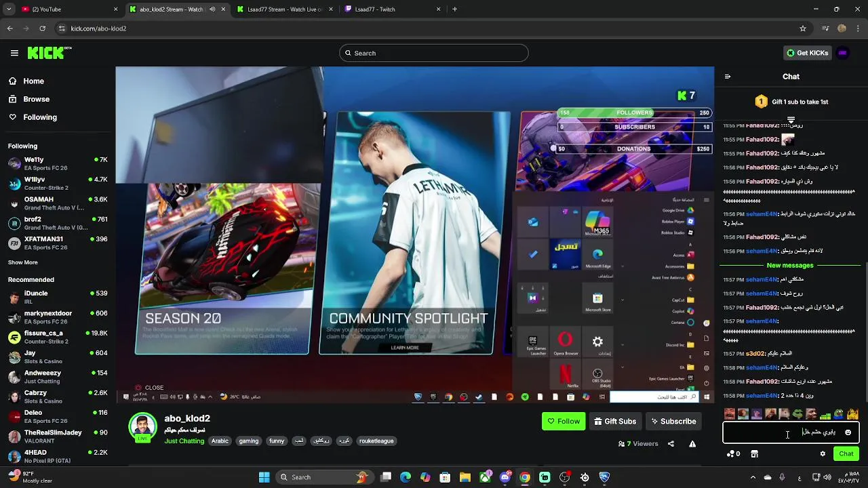This screenshot has width=868, height=488.
Task: Share the stream via share icon
Action: tap(671, 444)
